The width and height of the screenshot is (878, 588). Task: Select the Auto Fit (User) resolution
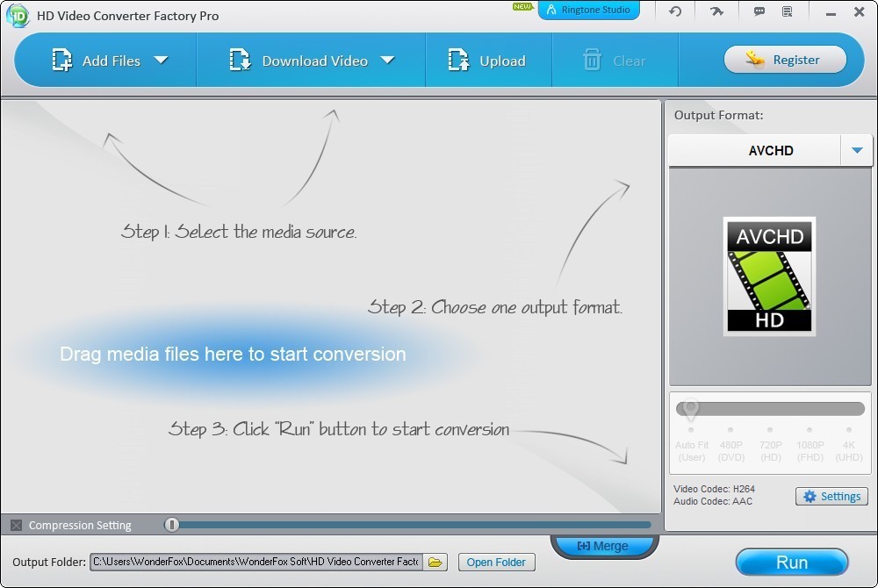click(x=692, y=451)
